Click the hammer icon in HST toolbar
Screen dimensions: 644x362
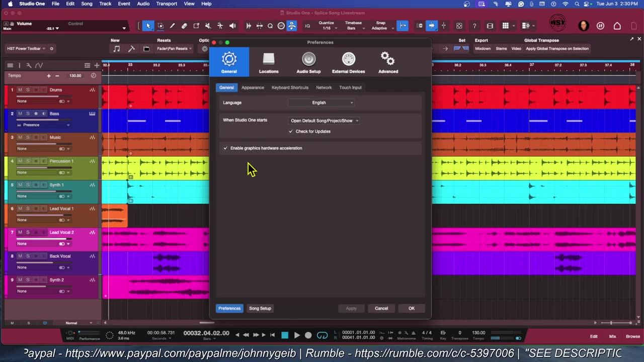pos(131,49)
